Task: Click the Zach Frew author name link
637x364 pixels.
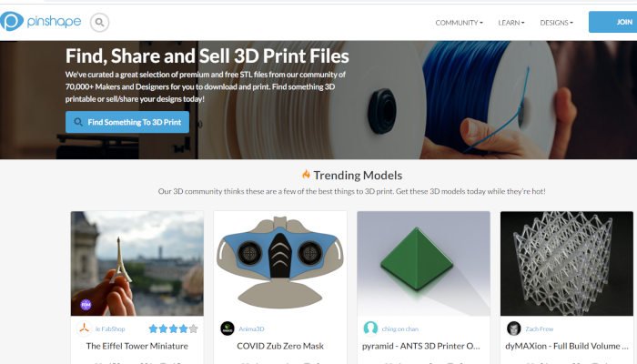Action: coord(539,329)
